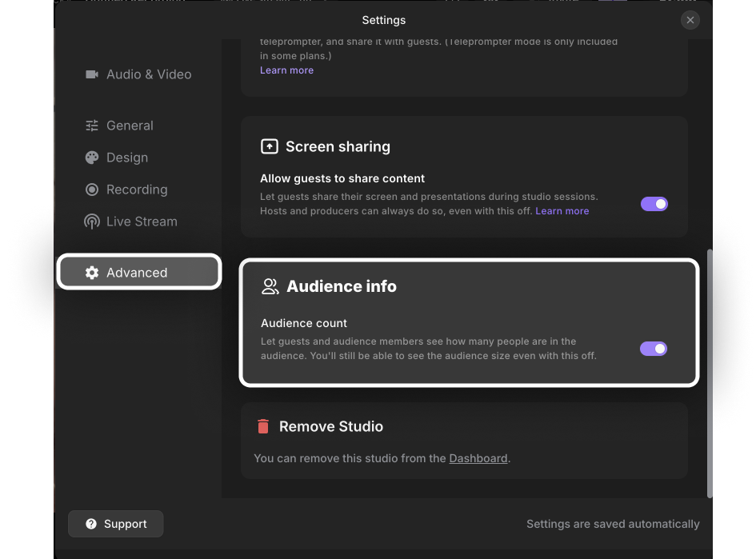The height and width of the screenshot is (559, 756).
Task: Click the Advanced gear icon
Action: point(92,273)
